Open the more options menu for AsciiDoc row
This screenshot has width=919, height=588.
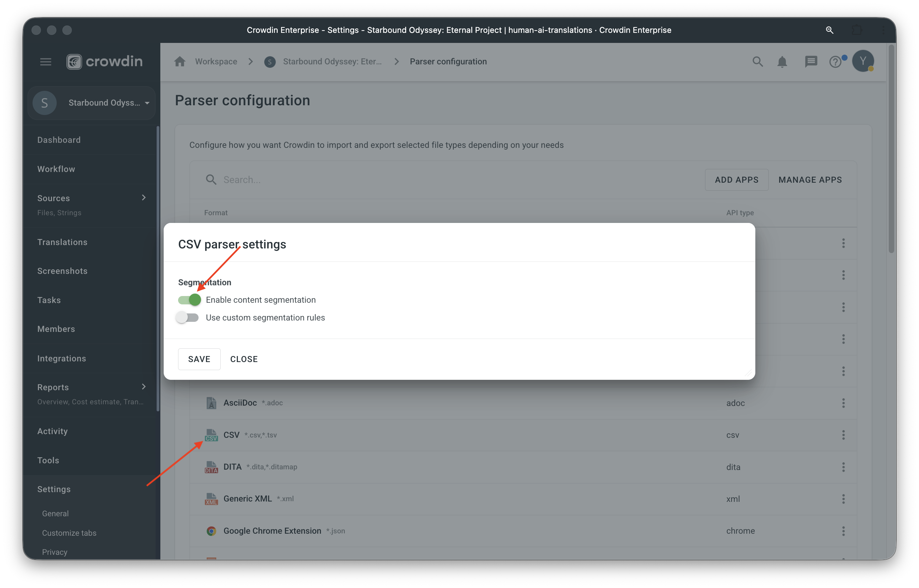(843, 403)
